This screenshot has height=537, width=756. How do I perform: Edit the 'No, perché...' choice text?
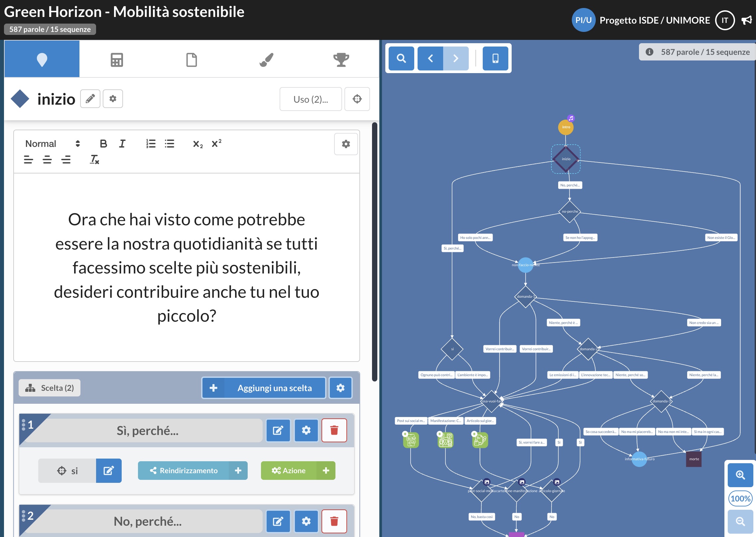tap(278, 521)
